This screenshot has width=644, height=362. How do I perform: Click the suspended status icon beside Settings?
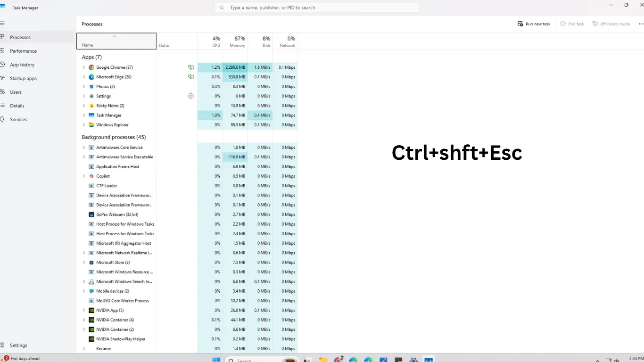(191, 96)
